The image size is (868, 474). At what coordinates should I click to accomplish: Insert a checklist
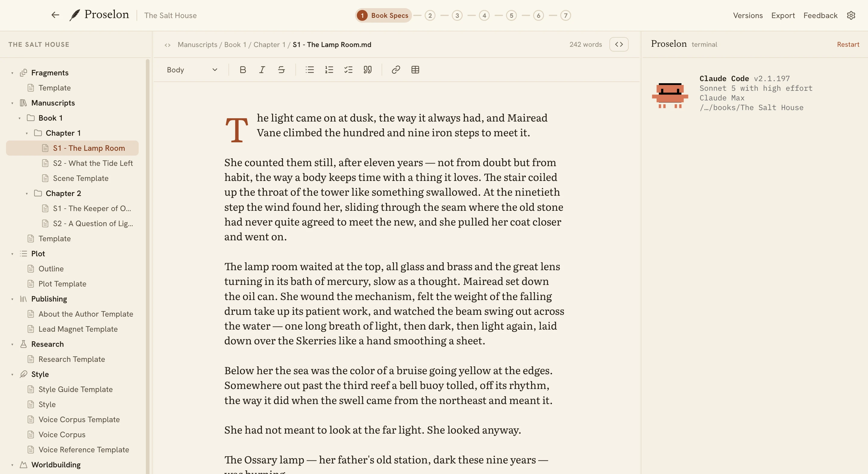[x=348, y=70]
